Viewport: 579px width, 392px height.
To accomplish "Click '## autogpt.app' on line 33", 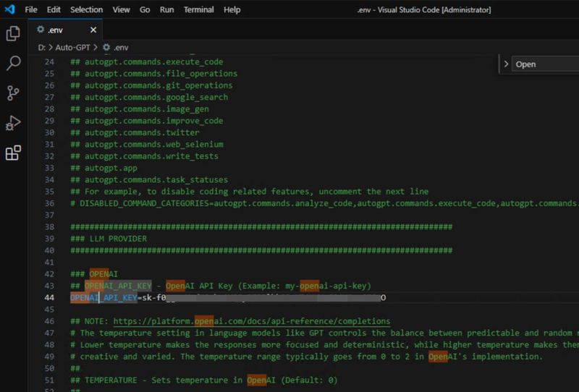I will click(x=103, y=168).
